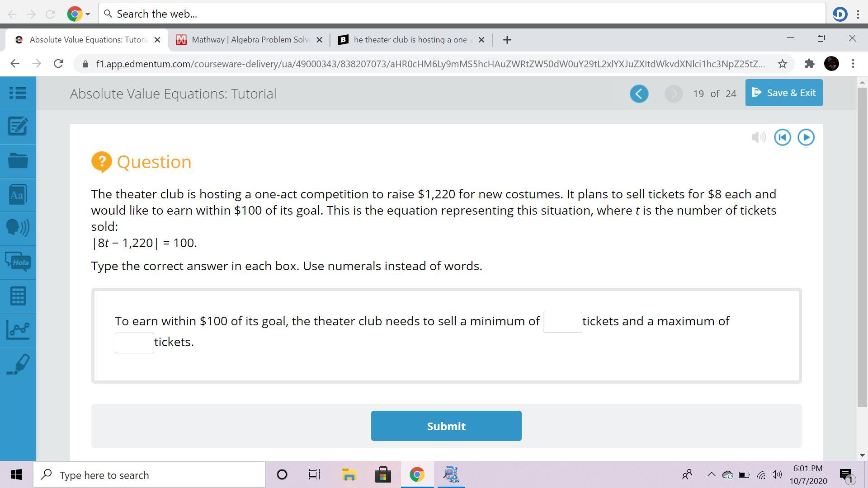This screenshot has width=868, height=488.
Task: Restart audio with the skip-back button
Action: click(x=782, y=137)
